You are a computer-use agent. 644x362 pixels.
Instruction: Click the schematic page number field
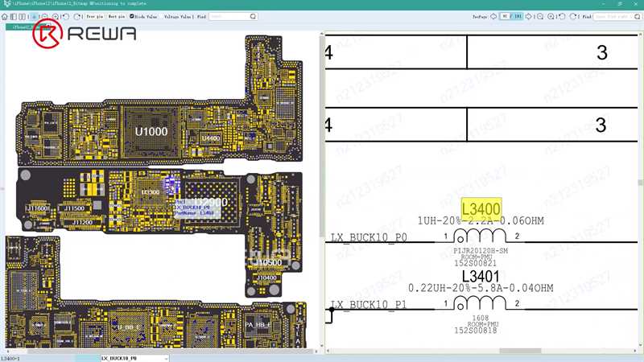click(x=506, y=16)
